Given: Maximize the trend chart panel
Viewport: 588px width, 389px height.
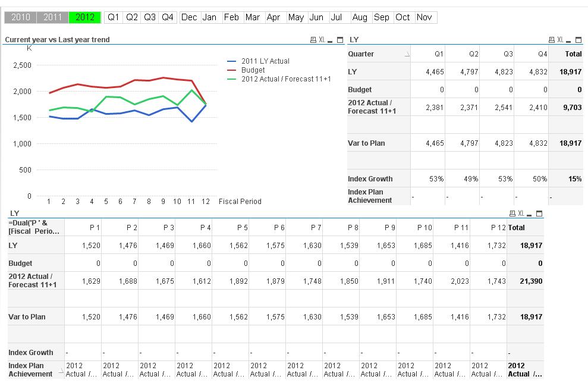Looking at the screenshot, I should [x=340, y=40].
